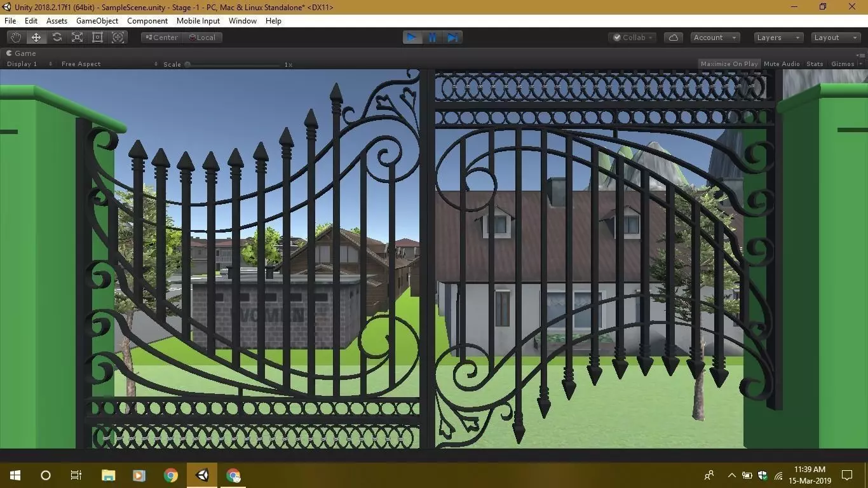Open the Help menu
The height and width of the screenshot is (488, 868).
pyautogui.click(x=273, y=21)
